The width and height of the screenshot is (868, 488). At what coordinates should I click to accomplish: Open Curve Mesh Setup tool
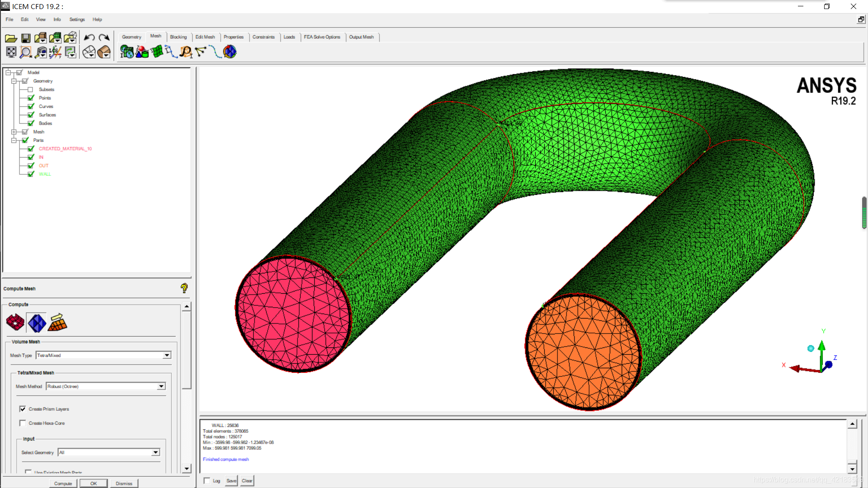point(171,52)
